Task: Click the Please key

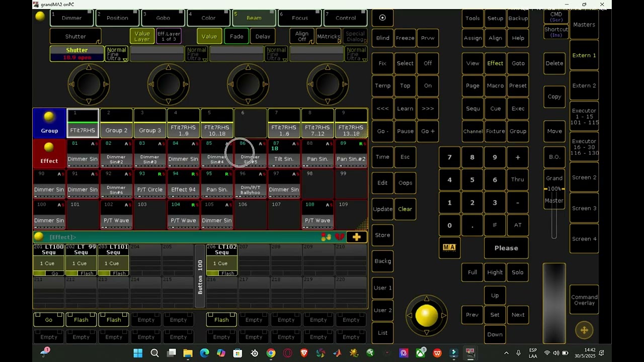Action: pos(506,248)
